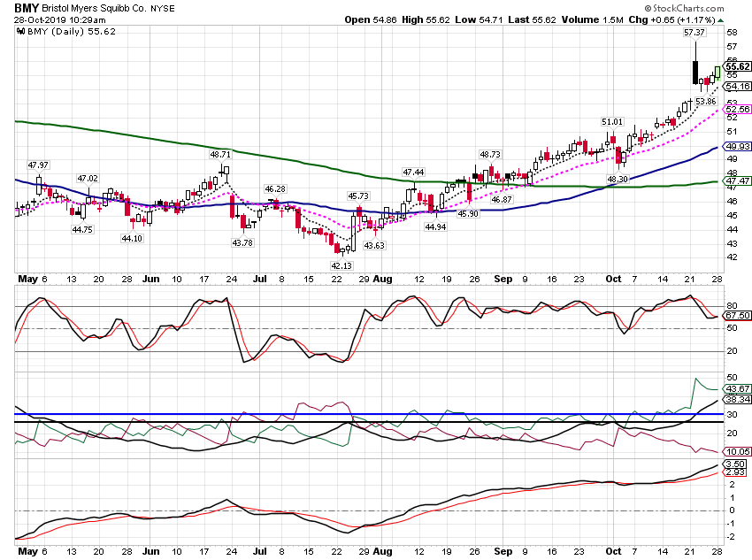
Task: Select the magenta 52.56 price tag
Action: [x=737, y=110]
